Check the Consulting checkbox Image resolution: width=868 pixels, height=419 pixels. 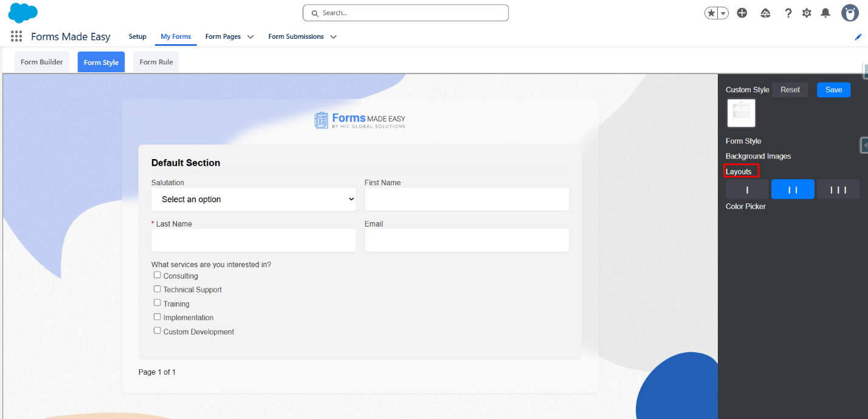click(x=157, y=275)
